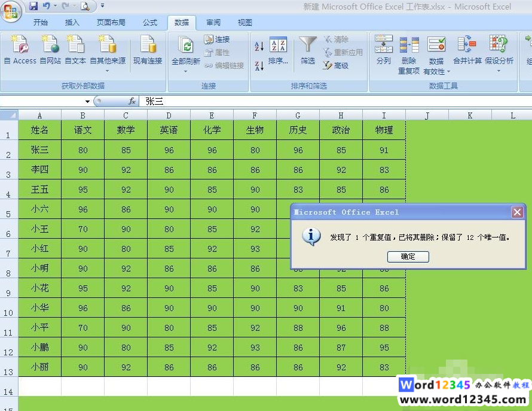This screenshot has width=532, height=411.
Task: Select the cell containing 小鹏
Action: 39,347
